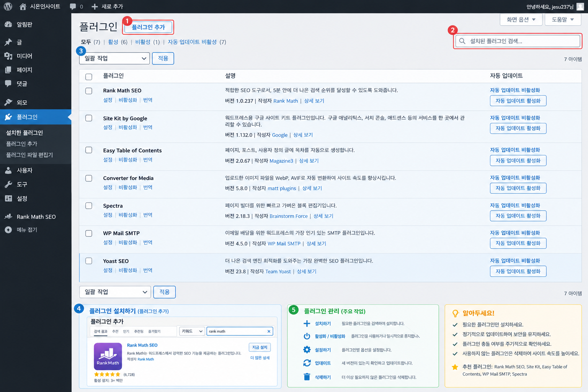Sort by the 플러그인 column header

(x=113, y=76)
